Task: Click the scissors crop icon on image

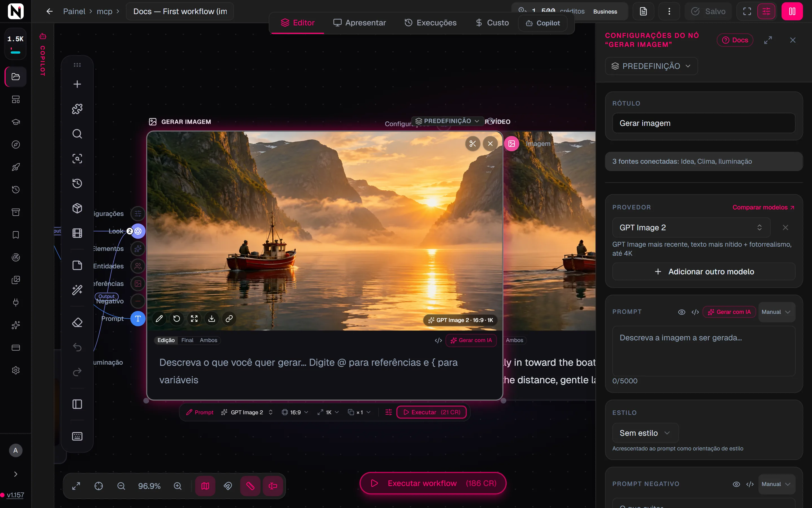Action: [x=473, y=144]
